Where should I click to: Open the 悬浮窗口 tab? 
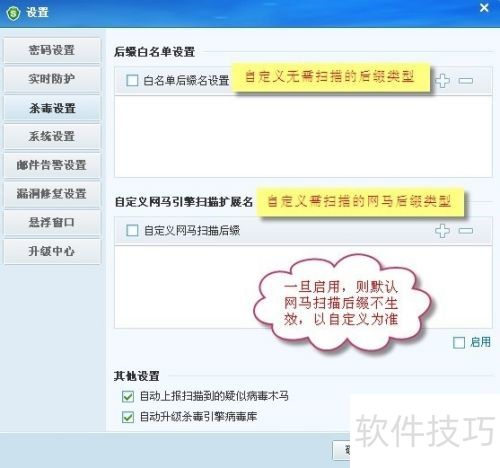[52, 222]
